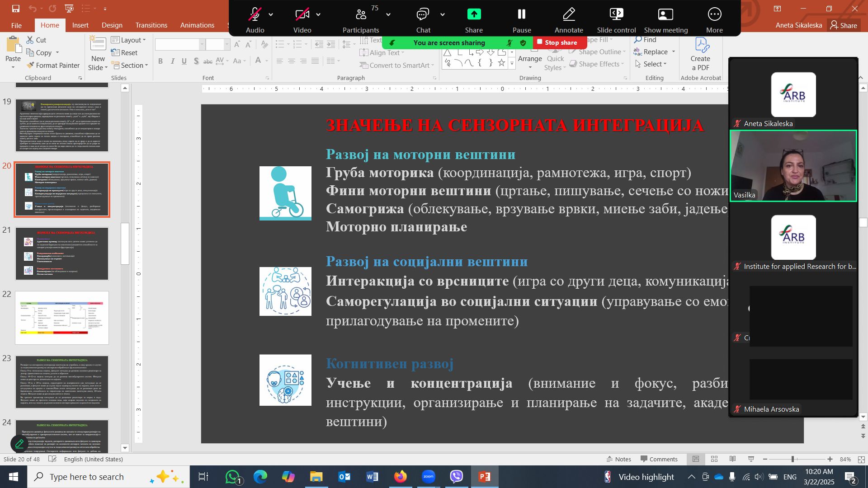Click Convert to SmartArt button
This screenshot has width=868, height=488.
point(396,66)
